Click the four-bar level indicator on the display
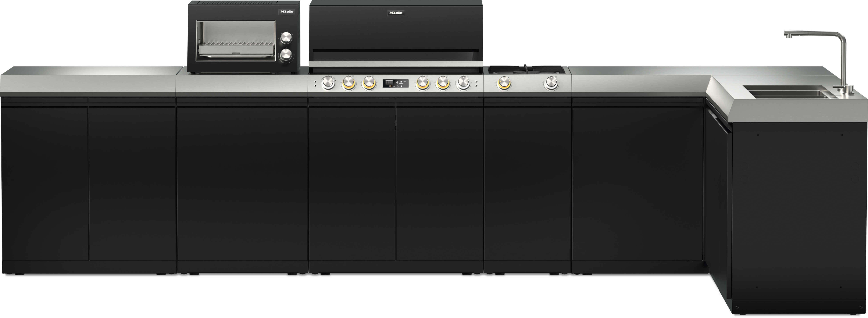Image resolution: width=868 pixels, height=318 pixels. (389, 82)
